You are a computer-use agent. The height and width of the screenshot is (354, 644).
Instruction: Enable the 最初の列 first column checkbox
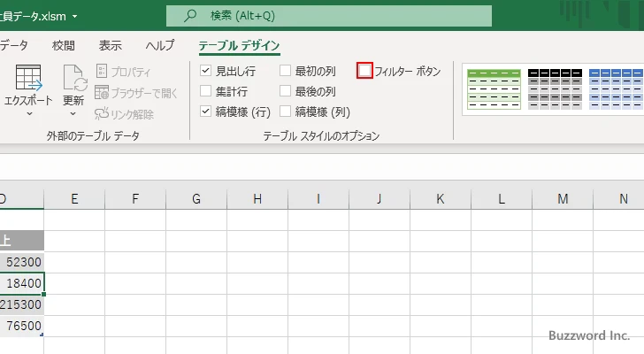coord(285,71)
